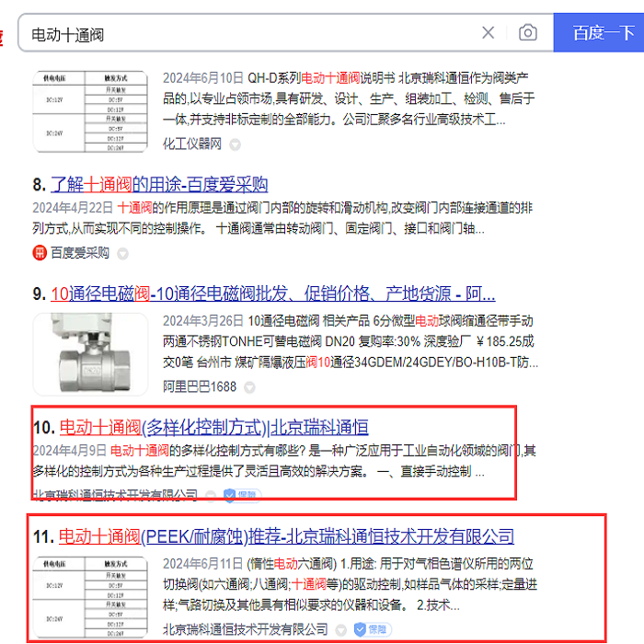Open the ball valve product thumbnail

click(x=90, y=354)
